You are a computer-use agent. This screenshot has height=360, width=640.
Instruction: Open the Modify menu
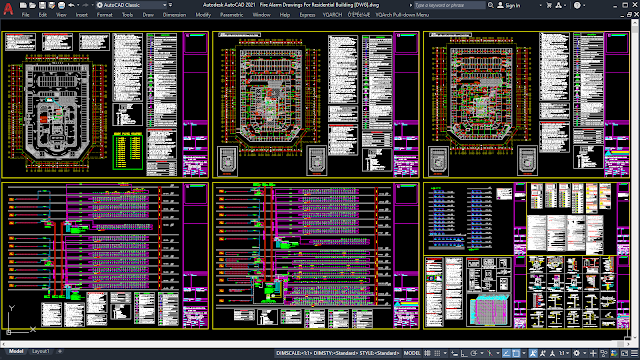203,15
